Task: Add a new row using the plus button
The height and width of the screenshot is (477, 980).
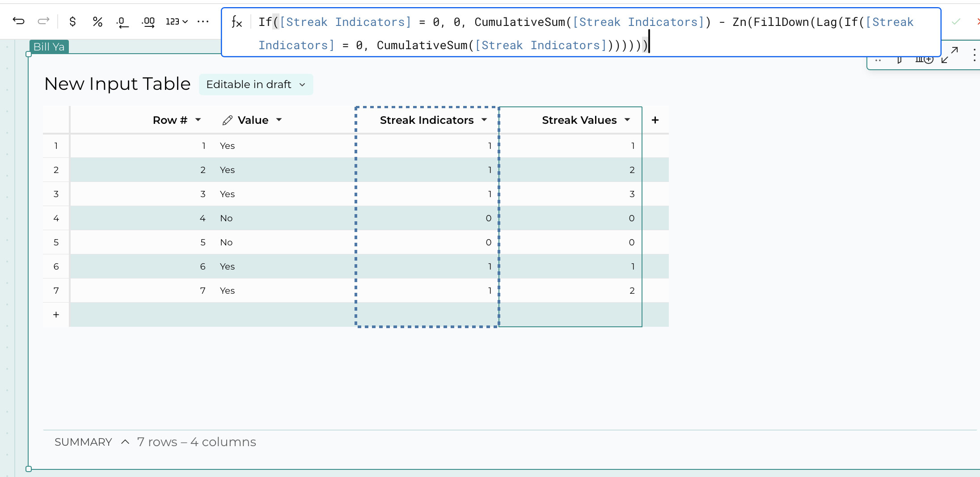Action: tap(55, 314)
